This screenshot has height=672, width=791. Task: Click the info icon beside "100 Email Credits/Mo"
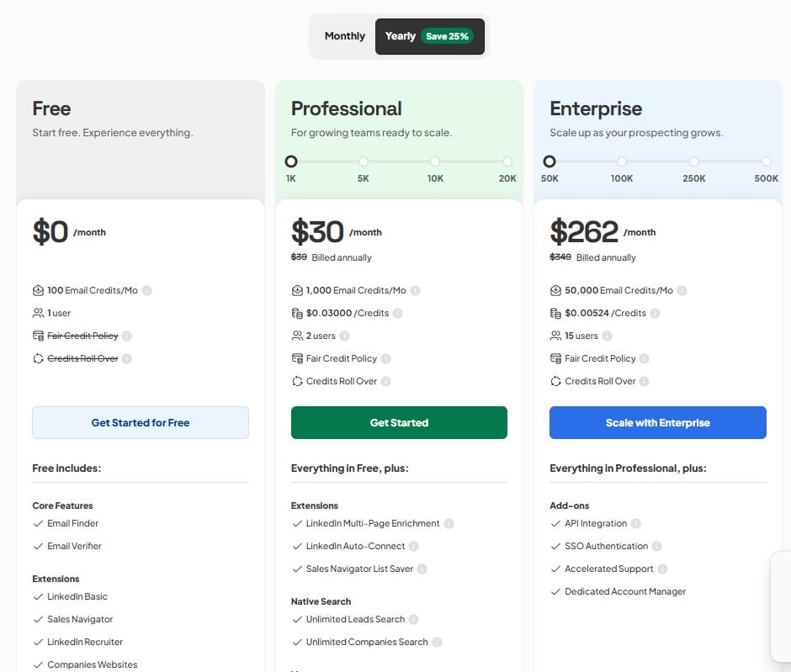146,290
